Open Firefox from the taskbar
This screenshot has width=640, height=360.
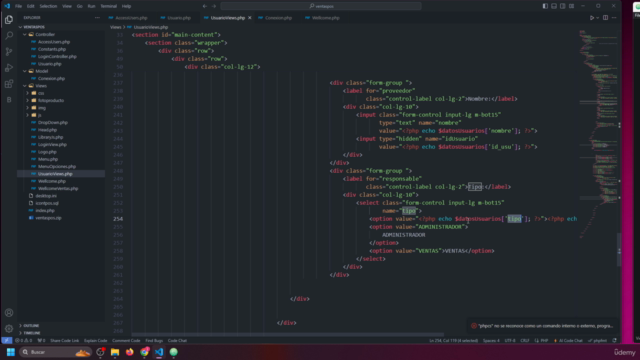pos(129,352)
